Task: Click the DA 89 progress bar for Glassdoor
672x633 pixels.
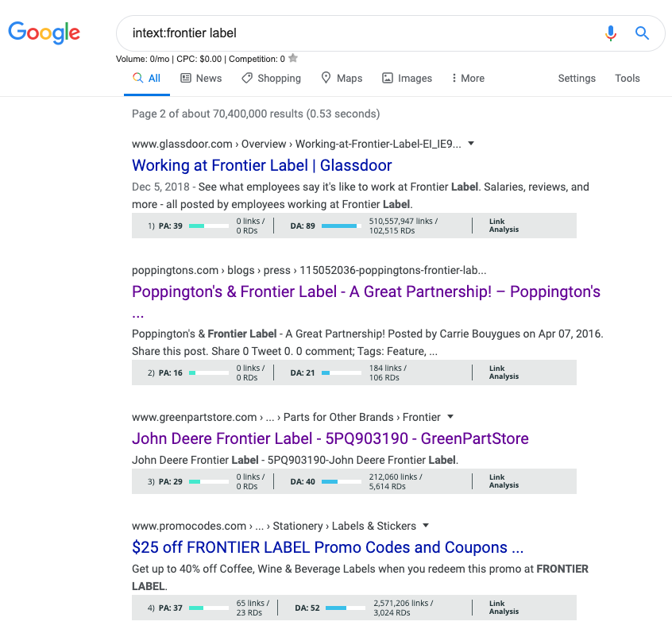Action: (x=343, y=226)
